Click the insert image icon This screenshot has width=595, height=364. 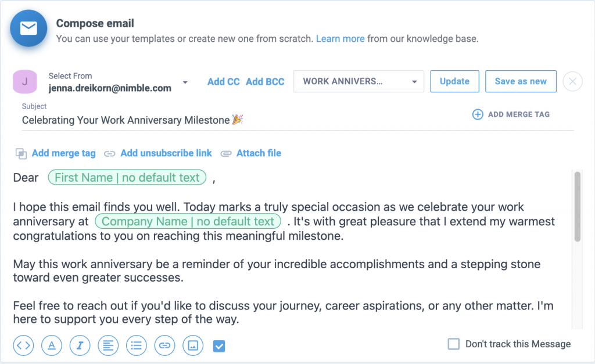(193, 345)
